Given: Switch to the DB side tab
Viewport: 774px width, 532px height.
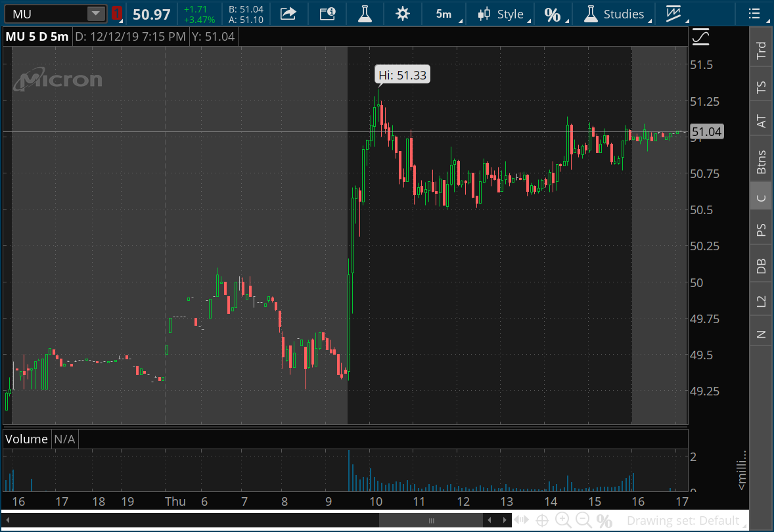Looking at the screenshot, I should [761, 266].
